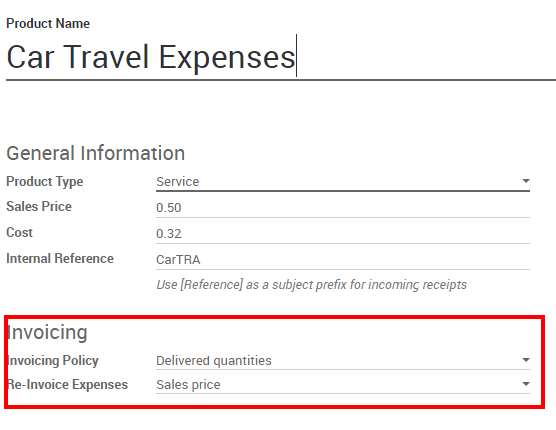
Task: Click the Sales Price label
Action: coord(39,207)
